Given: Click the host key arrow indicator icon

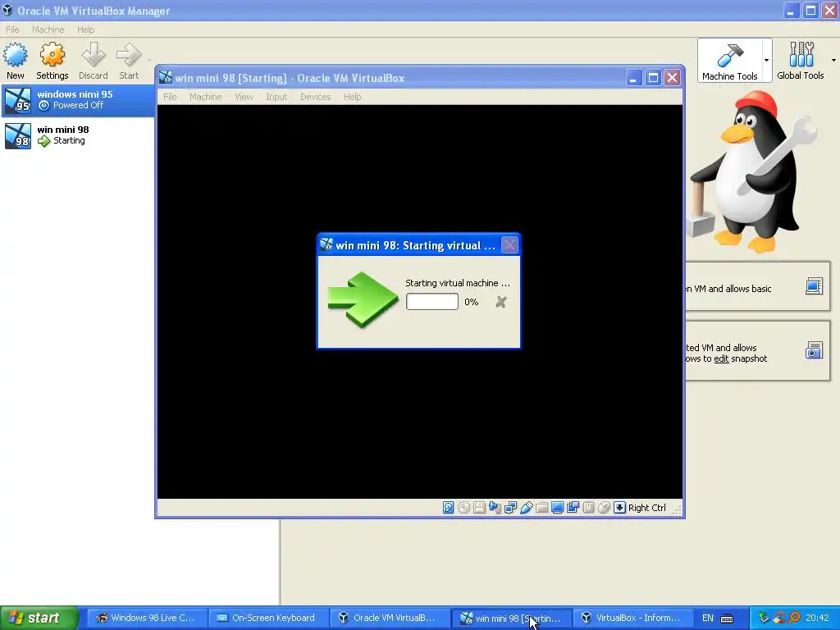Looking at the screenshot, I should click(619, 508).
